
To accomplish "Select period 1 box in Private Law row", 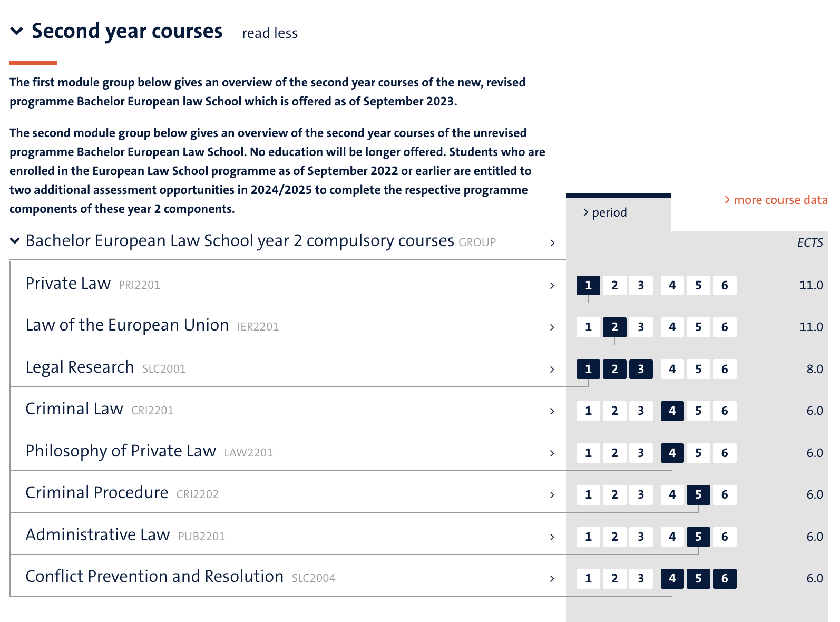I will pyautogui.click(x=588, y=285).
